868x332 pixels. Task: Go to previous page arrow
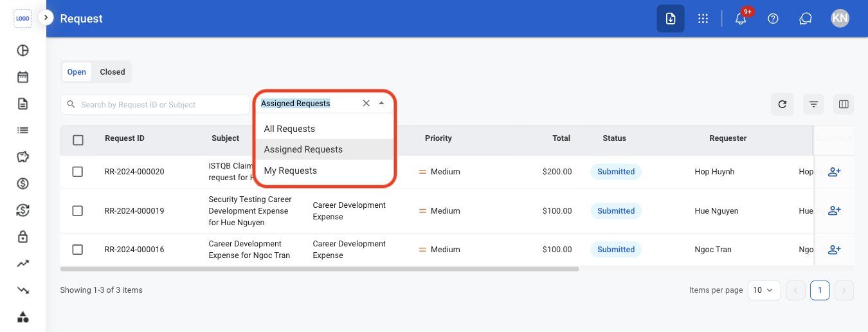pos(795,290)
